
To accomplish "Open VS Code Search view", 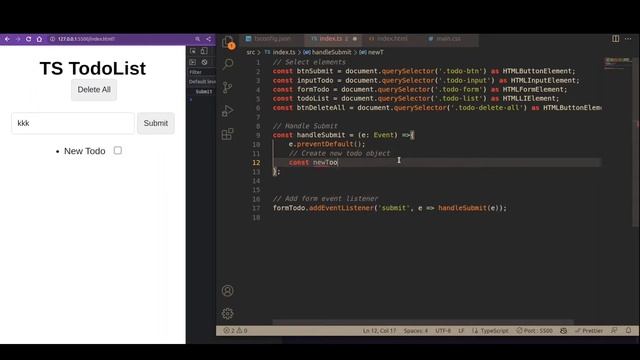I will coord(228,64).
